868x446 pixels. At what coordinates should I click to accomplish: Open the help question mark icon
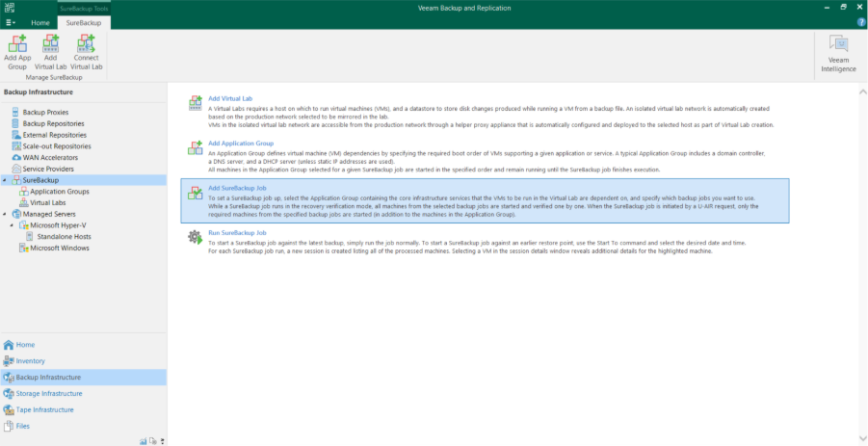[x=860, y=21]
